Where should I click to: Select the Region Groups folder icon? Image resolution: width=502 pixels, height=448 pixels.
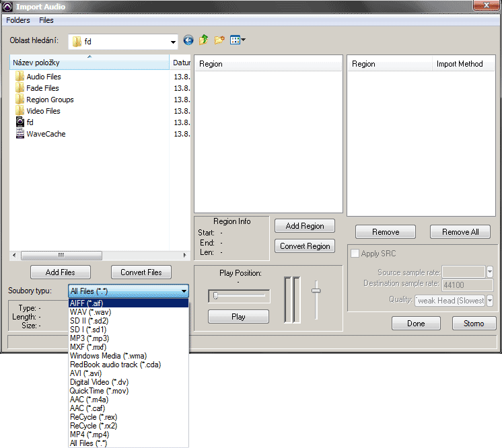pyautogui.click(x=20, y=99)
